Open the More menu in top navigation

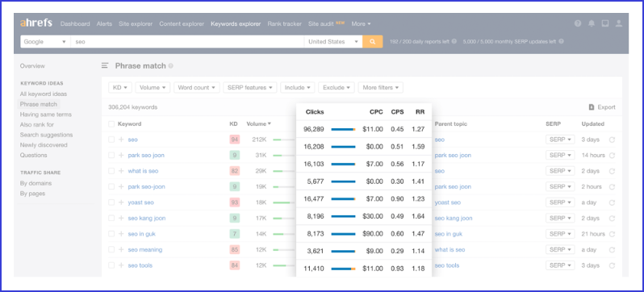coord(361,24)
